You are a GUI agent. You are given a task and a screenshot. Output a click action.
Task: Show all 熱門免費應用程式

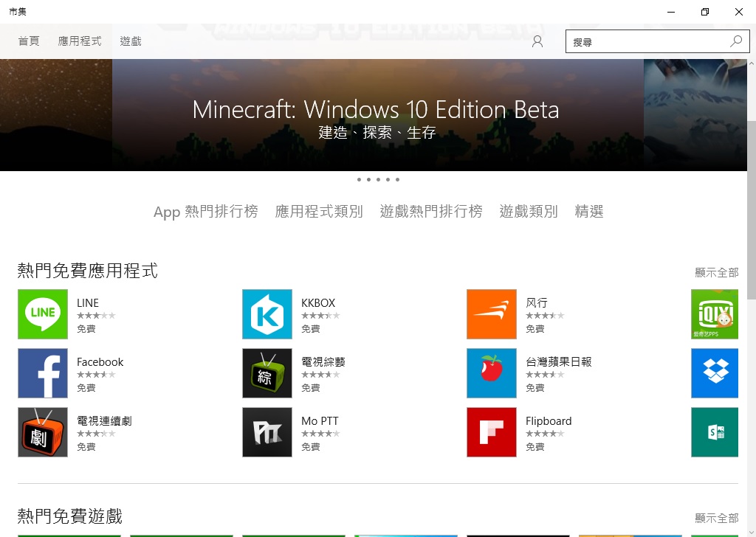(716, 273)
